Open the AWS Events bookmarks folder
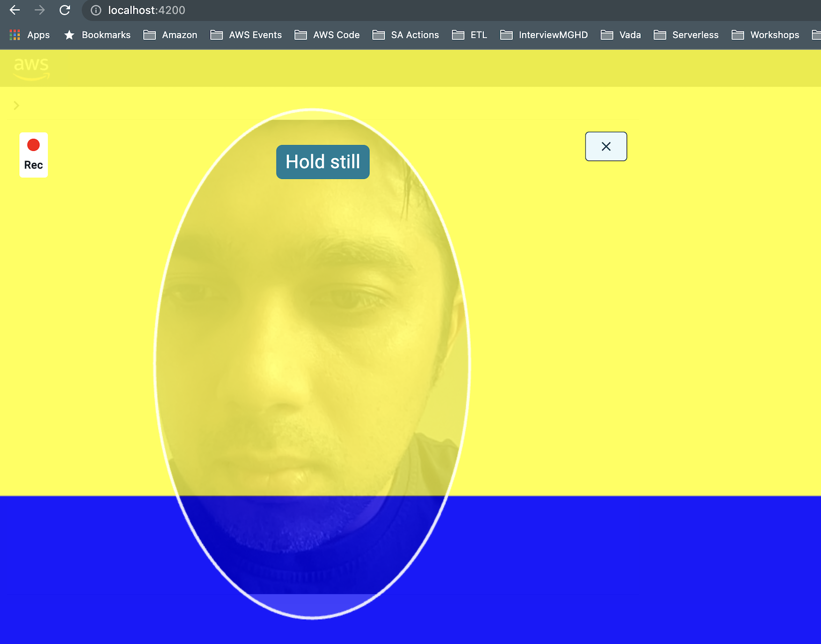This screenshot has width=821, height=644. point(246,35)
